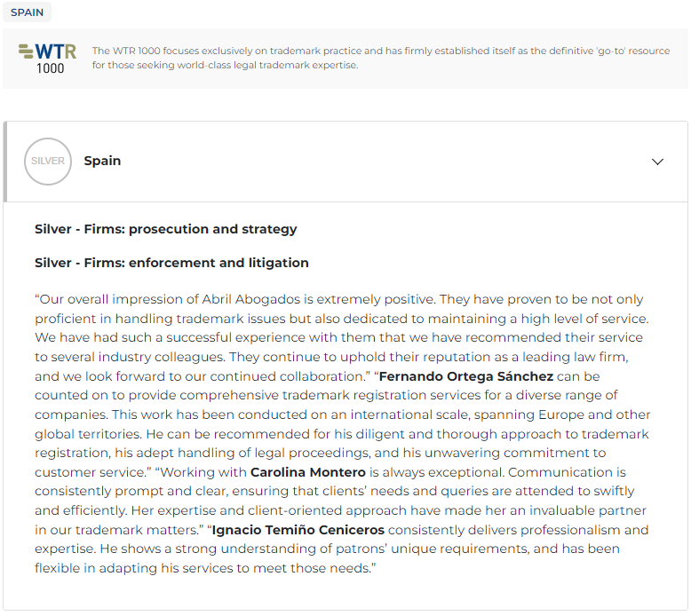Screen dimensions: 699x616
Task: Click the 'Silver - Firms: enforcement and litigation' heading
Action: point(171,263)
